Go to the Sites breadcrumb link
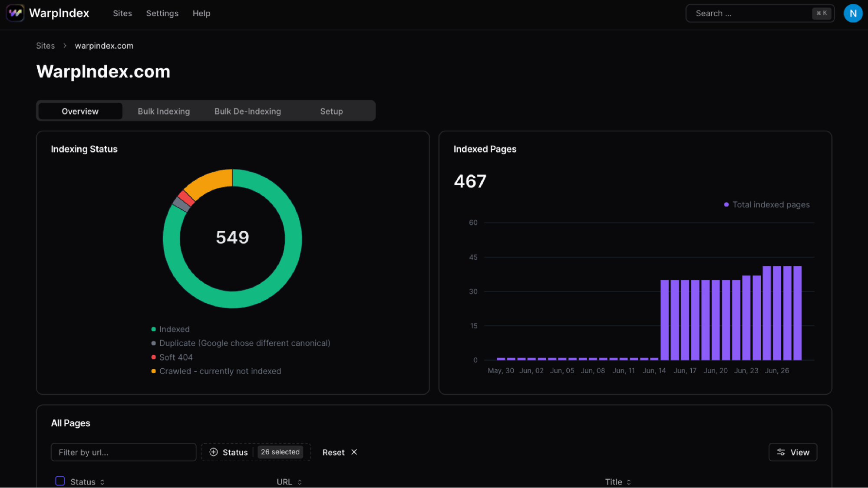The width and height of the screenshot is (868, 488). tap(45, 46)
